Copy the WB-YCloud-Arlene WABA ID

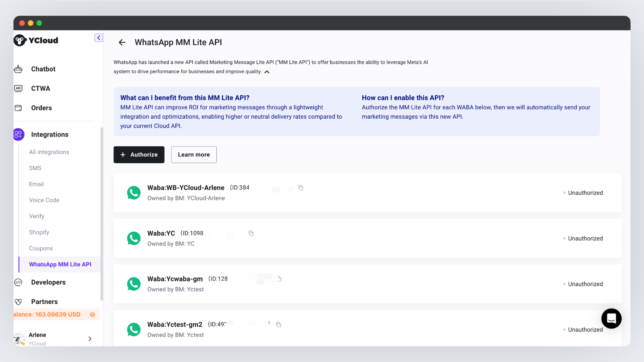(300, 188)
